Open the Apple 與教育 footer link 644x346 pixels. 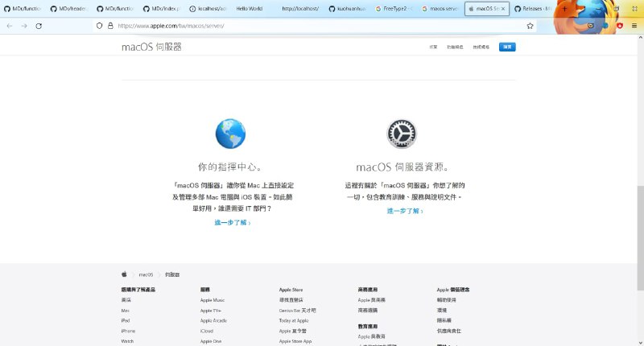point(371,336)
